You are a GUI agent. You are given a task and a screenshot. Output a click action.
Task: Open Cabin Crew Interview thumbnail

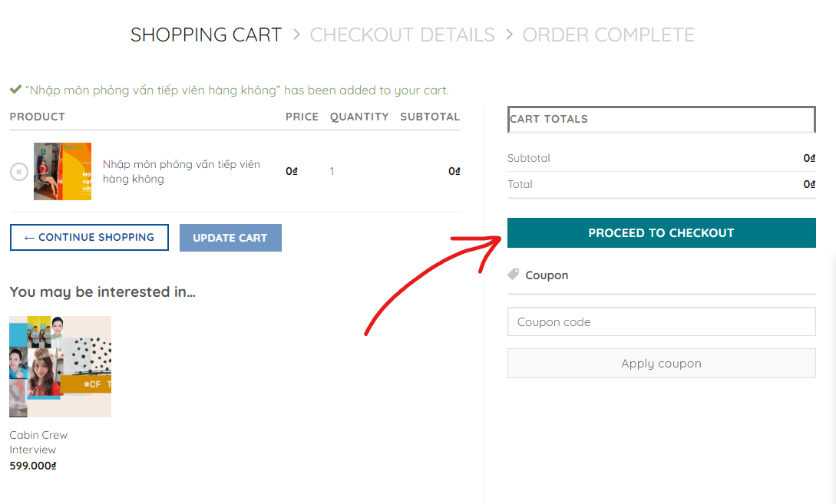(60, 367)
